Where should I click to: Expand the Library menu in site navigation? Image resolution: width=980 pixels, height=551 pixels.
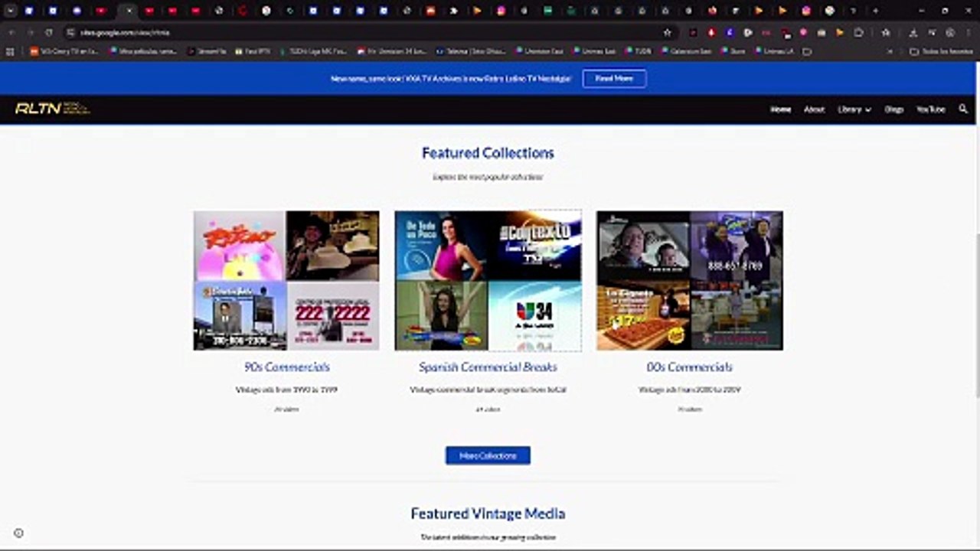tap(854, 109)
